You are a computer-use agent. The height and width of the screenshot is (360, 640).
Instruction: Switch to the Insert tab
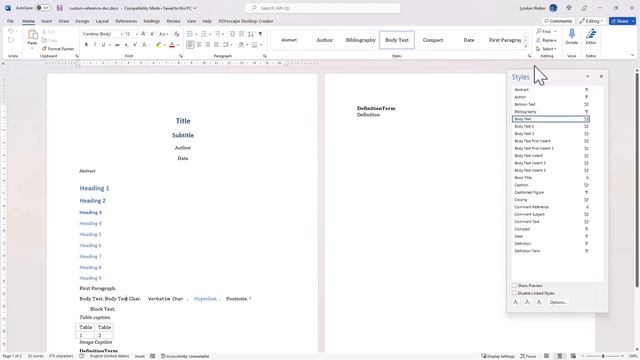click(47, 21)
